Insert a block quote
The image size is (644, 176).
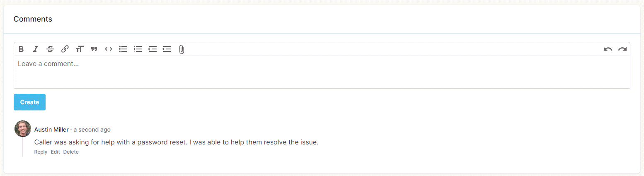click(x=94, y=49)
